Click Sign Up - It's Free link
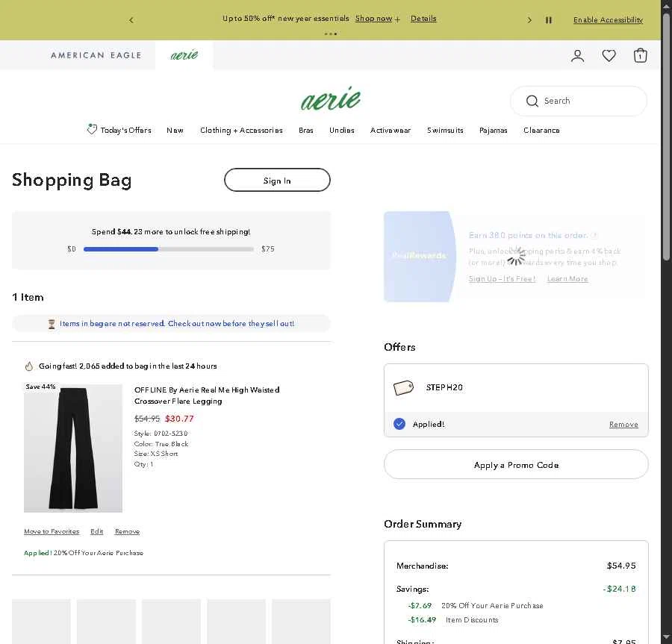Viewport: 672px width, 644px height. coord(502,279)
